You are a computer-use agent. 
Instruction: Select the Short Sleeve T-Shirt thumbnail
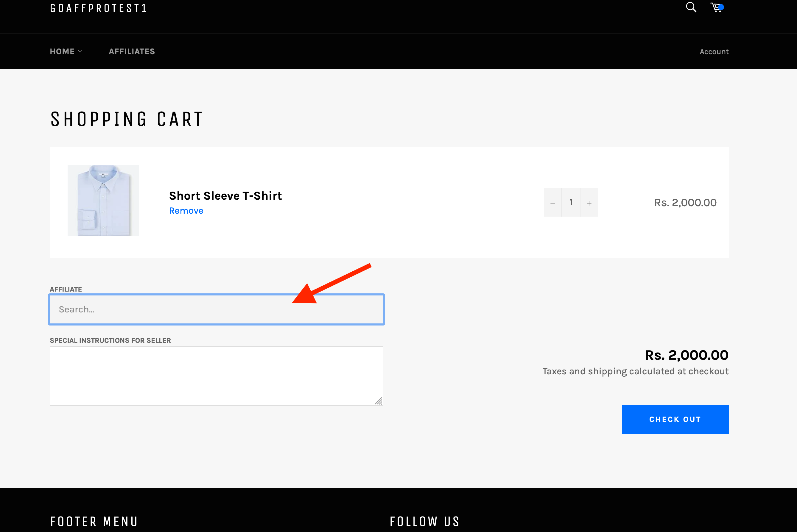point(103,200)
